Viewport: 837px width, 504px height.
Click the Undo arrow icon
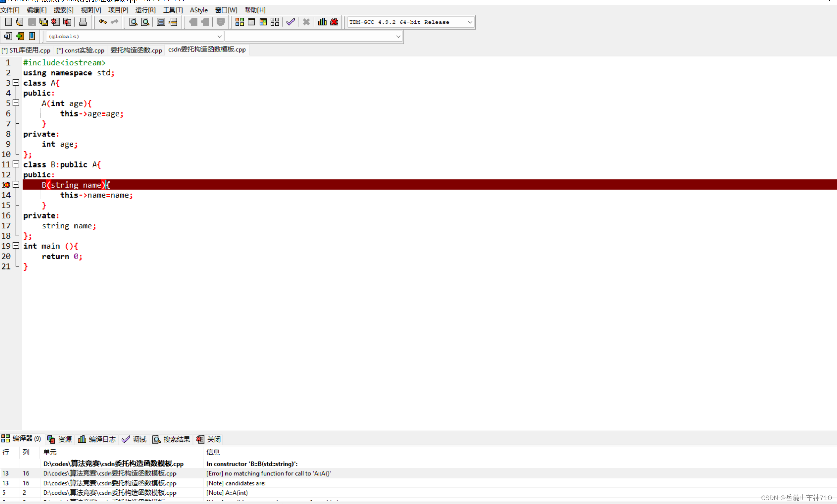[x=102, y=22]
